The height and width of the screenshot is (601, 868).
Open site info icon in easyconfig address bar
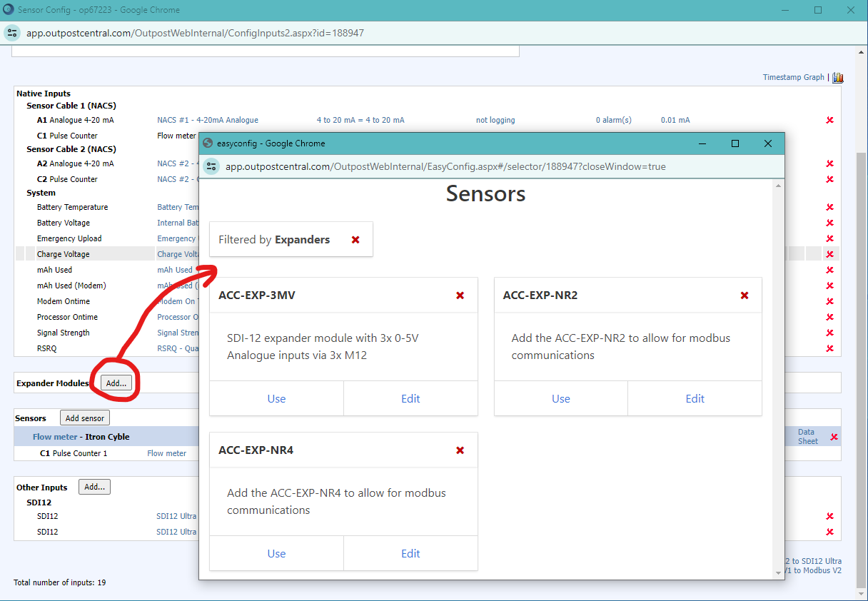pos(211,166)
